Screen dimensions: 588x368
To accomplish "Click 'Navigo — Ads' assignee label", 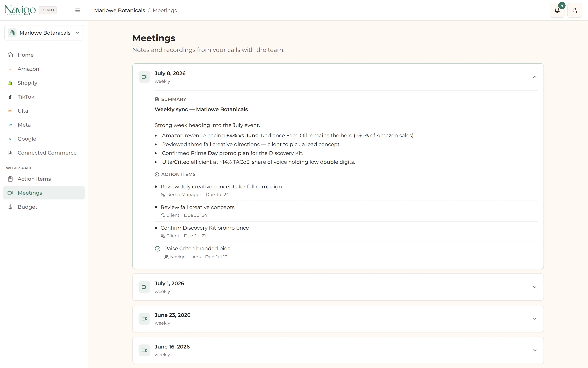I will tap(185, 257).
